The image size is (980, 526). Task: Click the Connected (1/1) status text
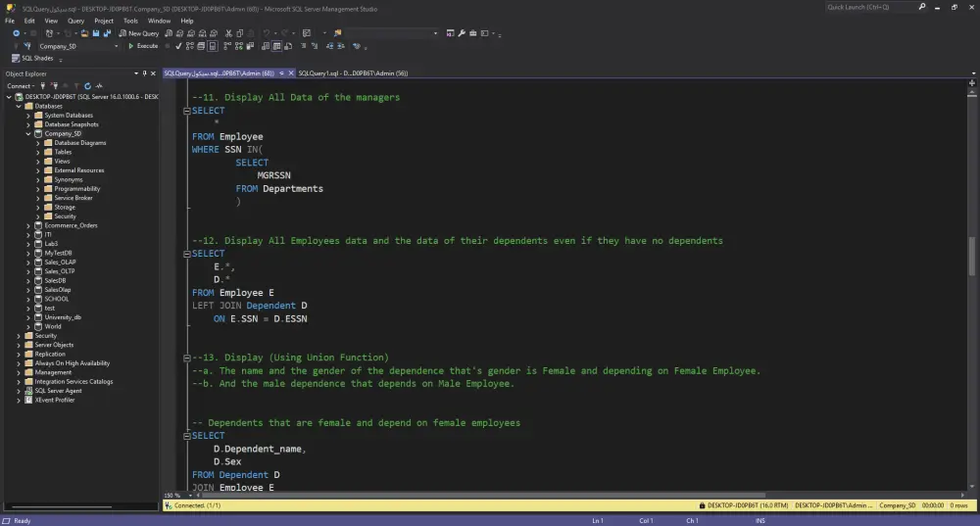pos(197,505)
